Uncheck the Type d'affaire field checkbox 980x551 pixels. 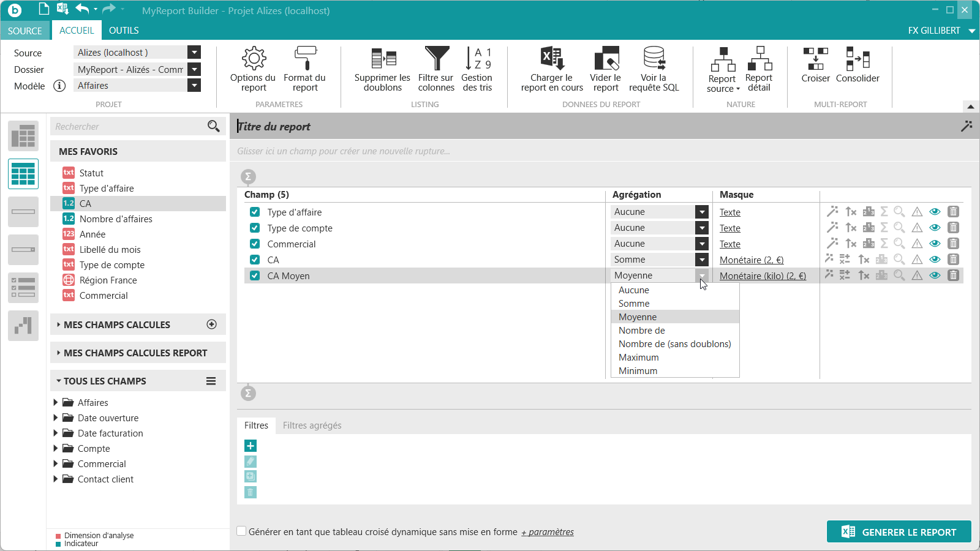click(255, 212)
